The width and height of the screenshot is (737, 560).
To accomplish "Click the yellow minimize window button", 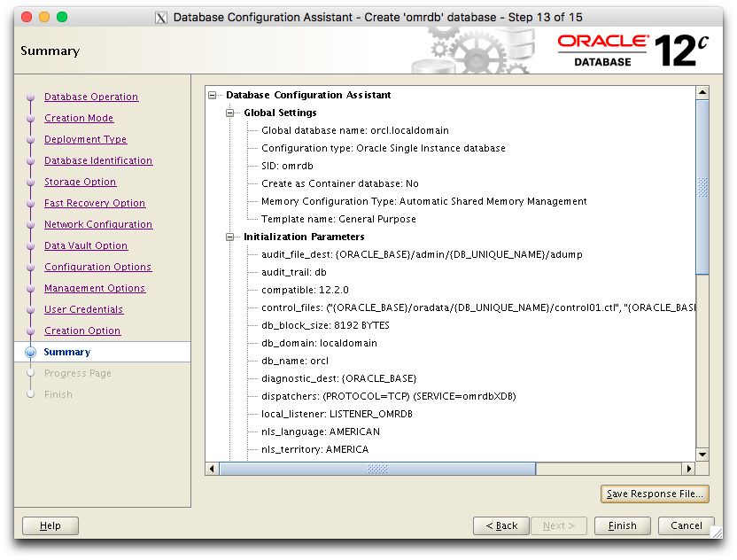I will pos(44,18).
